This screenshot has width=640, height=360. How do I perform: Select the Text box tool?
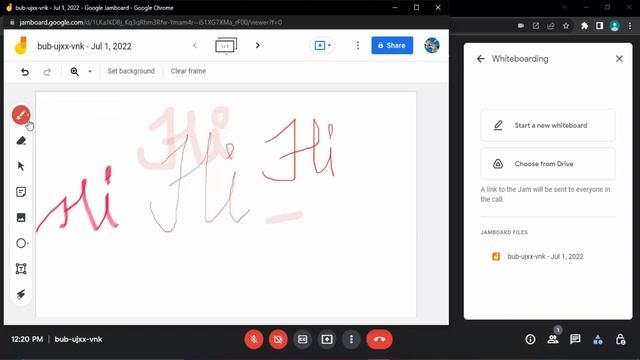tap(21, 269)
